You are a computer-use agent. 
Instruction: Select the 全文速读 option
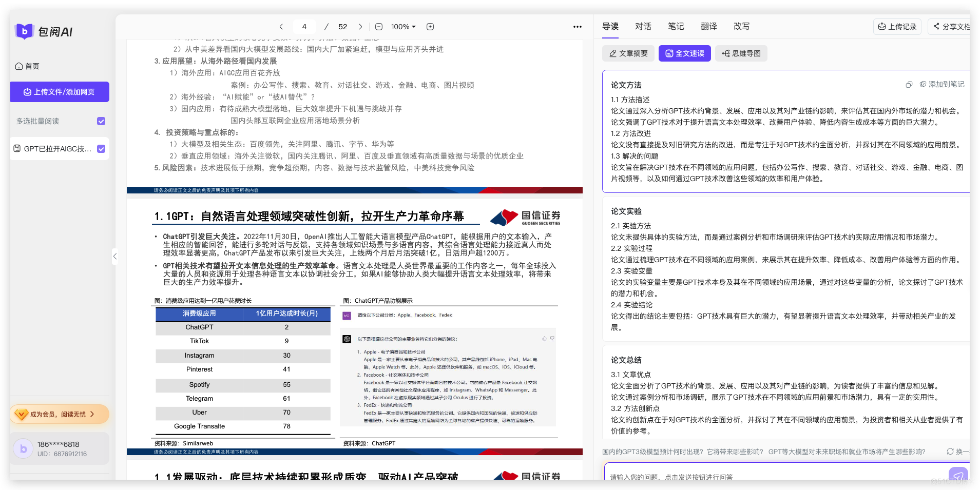[685, 53]
